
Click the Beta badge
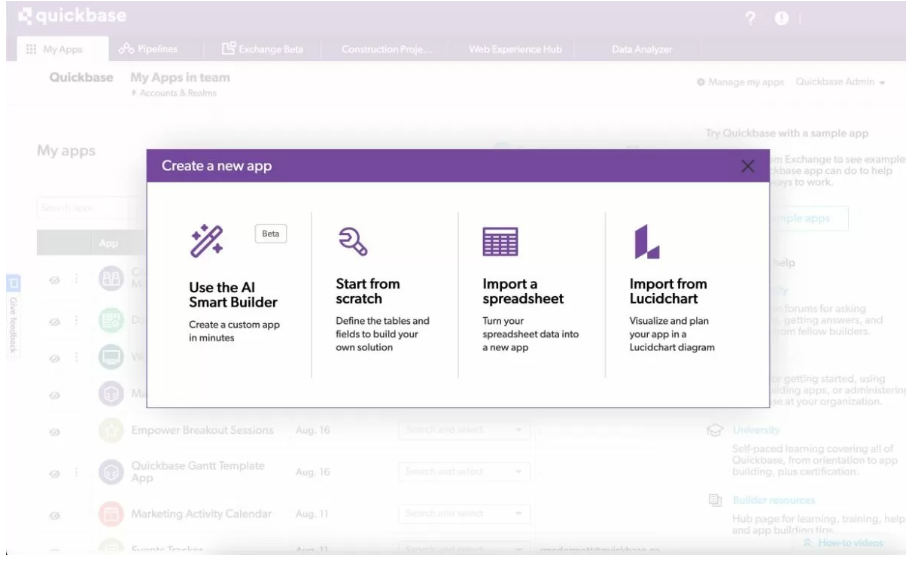tap(270, 233)
